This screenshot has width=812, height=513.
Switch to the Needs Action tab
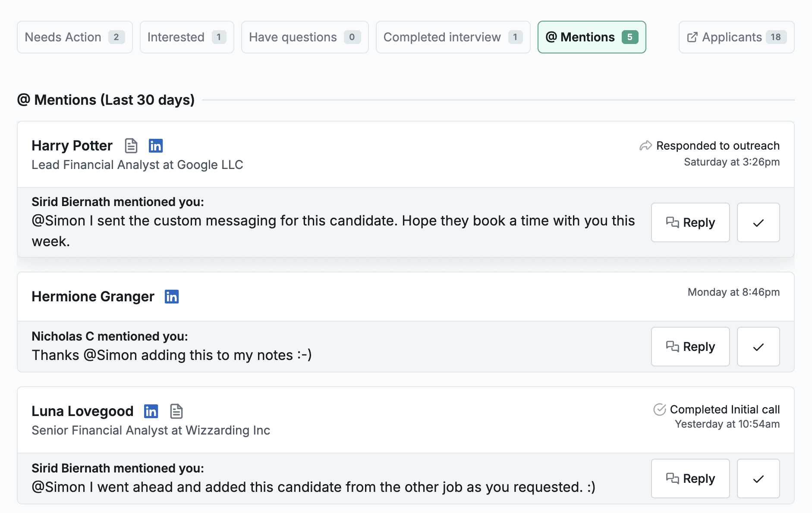[75, 38]
